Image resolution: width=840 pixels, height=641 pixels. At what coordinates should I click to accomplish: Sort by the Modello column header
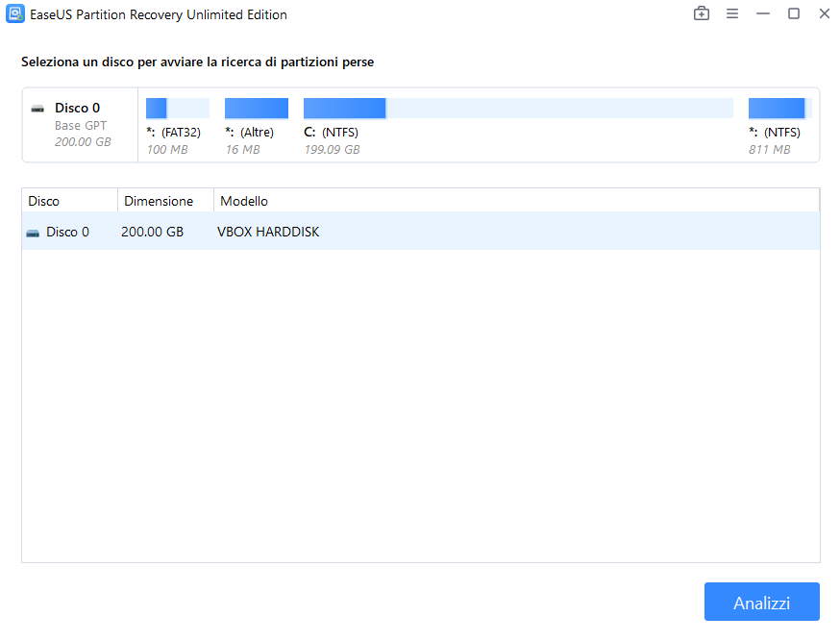[x=516, y=201]
